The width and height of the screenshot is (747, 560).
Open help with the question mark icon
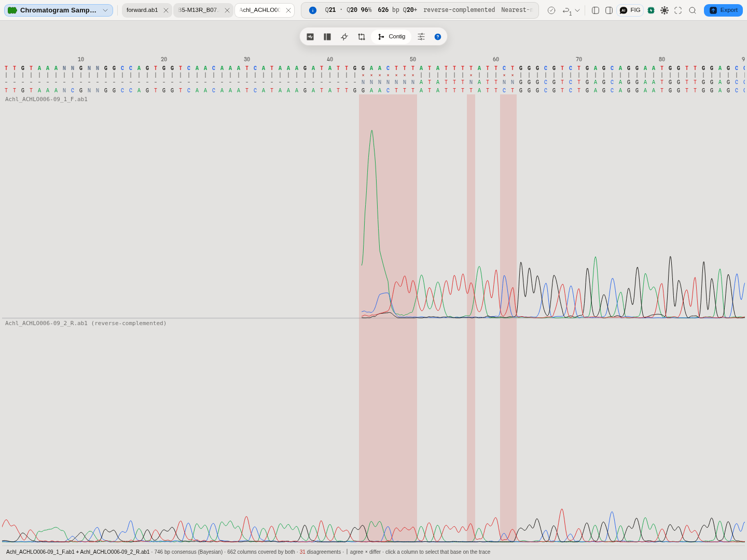[438, 37]
